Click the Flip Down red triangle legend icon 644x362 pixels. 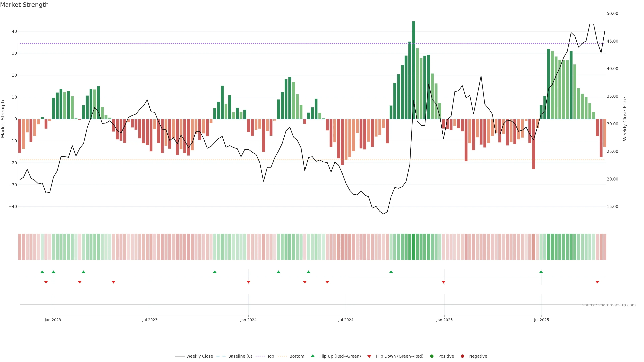point(369,356)
